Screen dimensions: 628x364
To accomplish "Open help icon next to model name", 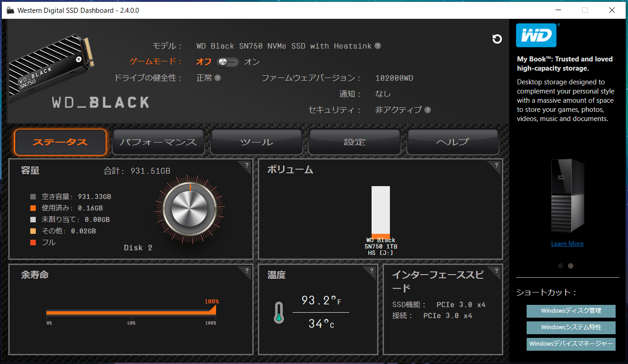I will pyautogui.click(x=378, y=46).
